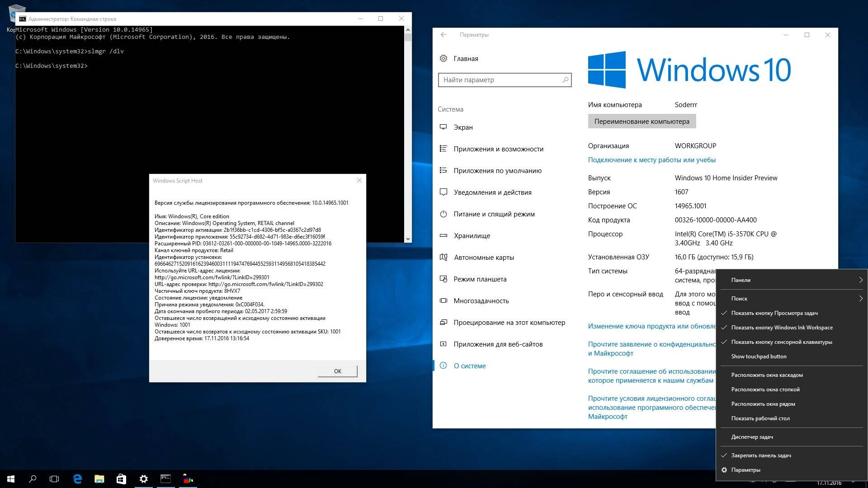Click the О системе info icon

point(443,366)
